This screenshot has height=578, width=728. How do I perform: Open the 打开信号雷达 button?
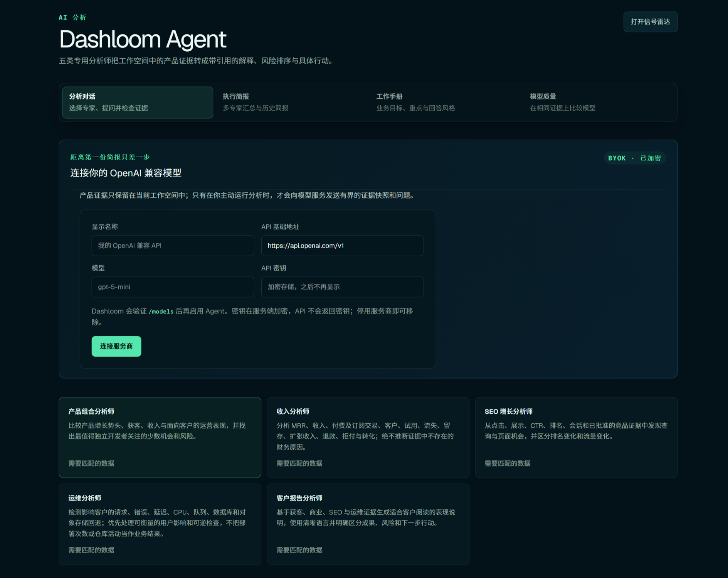[650, 22]
